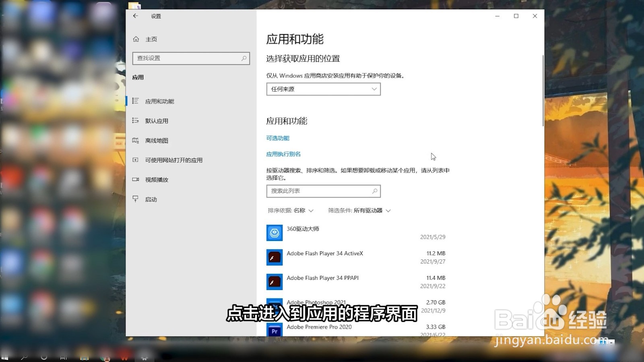
Task: Select Adobe Flash Player 34 ActiveX entry
Action: [356, 257]
